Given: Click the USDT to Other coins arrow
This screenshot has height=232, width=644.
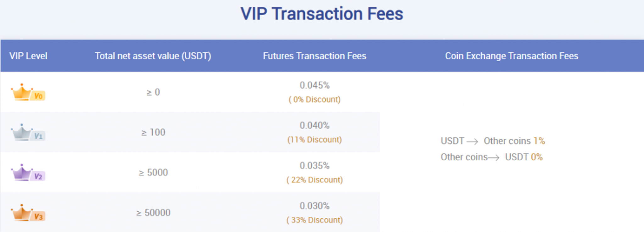Looking at the screenshot, I should (x=472, y=141).
